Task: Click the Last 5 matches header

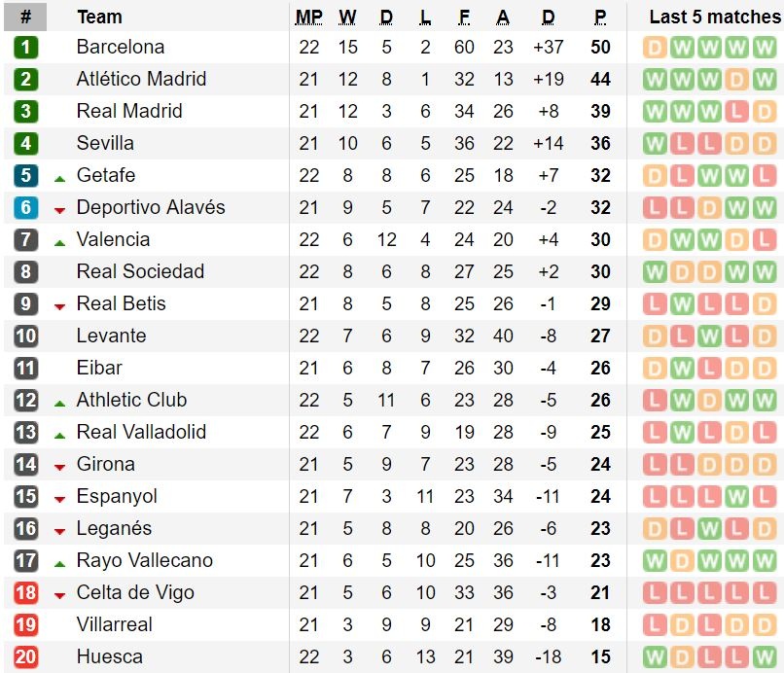Action: 714,17
